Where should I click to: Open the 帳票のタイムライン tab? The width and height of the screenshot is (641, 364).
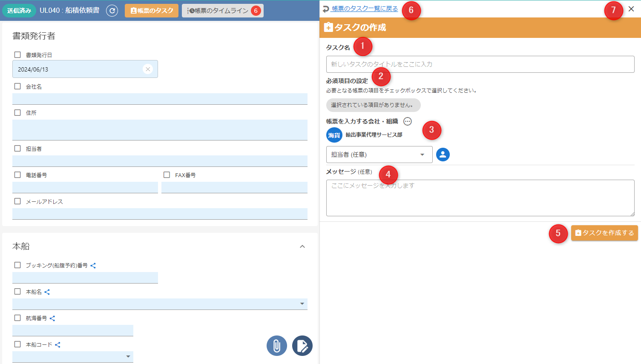pos(222,11)
